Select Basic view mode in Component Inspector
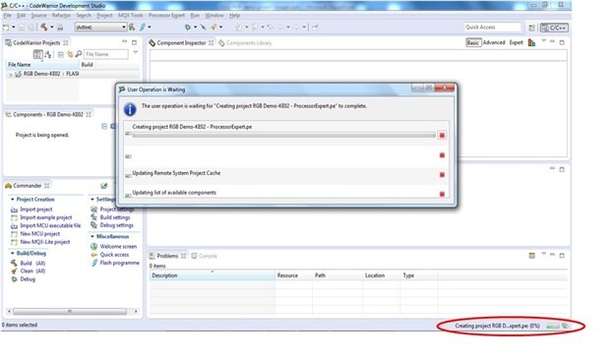Viewport: 610px width, 364px height. tap(473, 42)
